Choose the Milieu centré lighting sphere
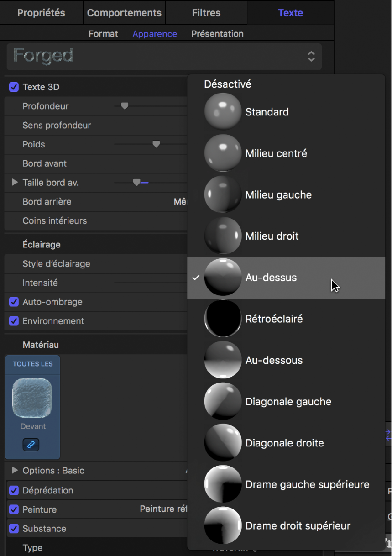Screen dimensions: 392x556 click(x=223, y=153)
